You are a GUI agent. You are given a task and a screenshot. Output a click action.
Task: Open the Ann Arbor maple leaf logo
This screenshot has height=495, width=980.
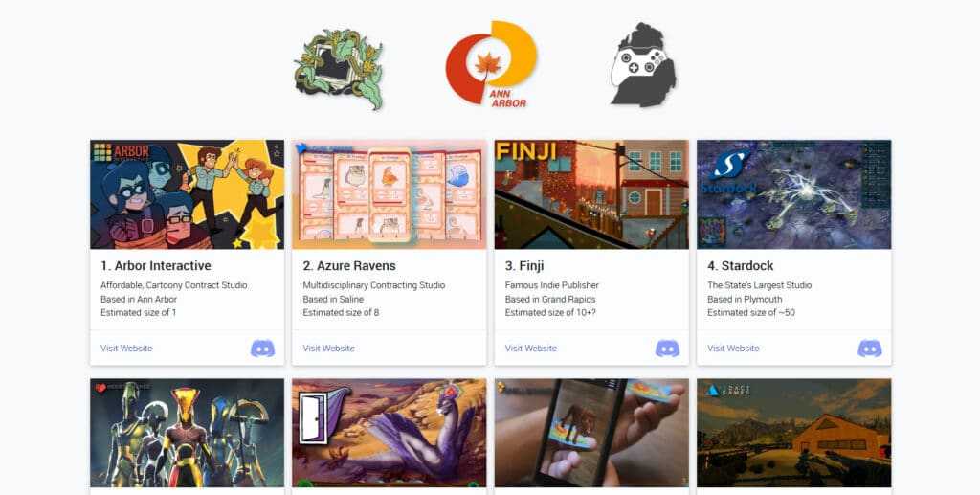point(491,64)
